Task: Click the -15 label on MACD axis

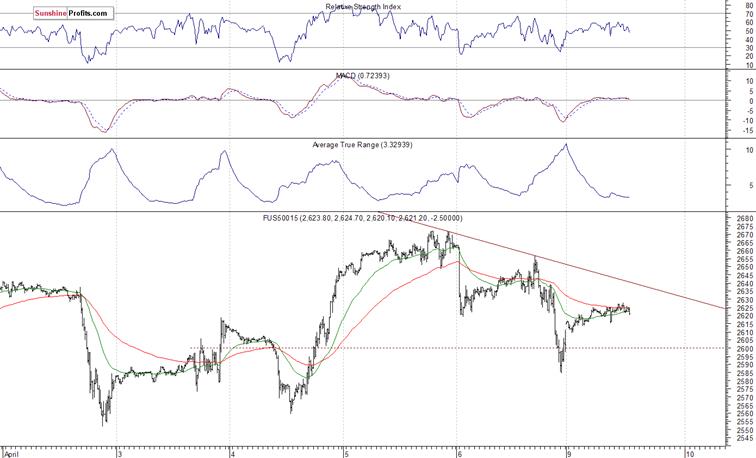Action: (748, 131)
